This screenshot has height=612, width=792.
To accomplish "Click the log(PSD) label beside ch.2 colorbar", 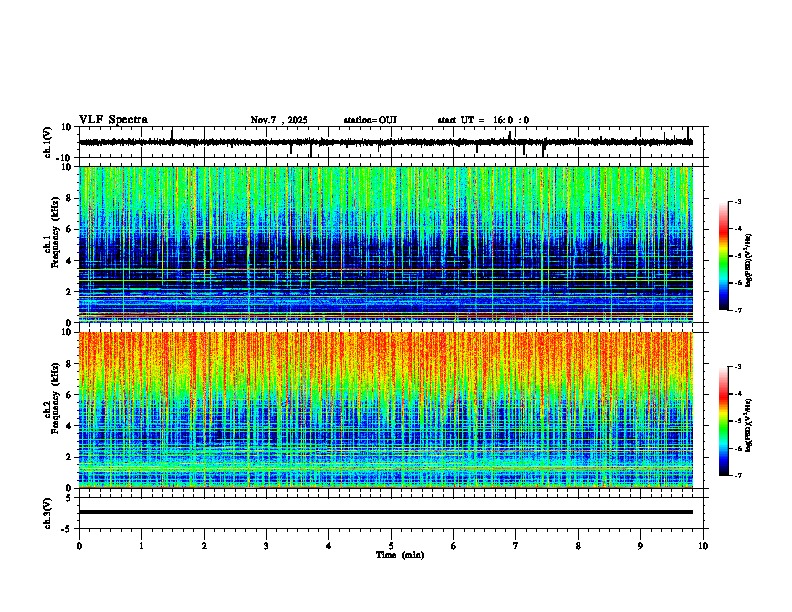I will [749, 425].
